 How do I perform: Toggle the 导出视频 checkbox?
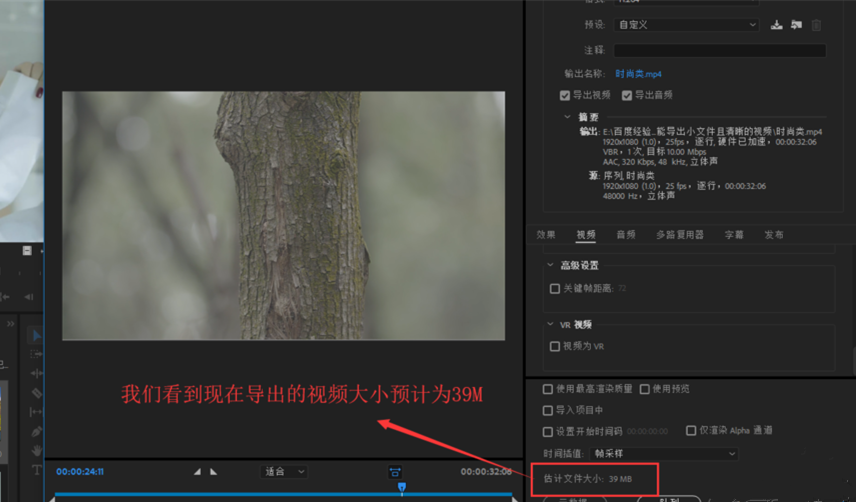[565, 96]
